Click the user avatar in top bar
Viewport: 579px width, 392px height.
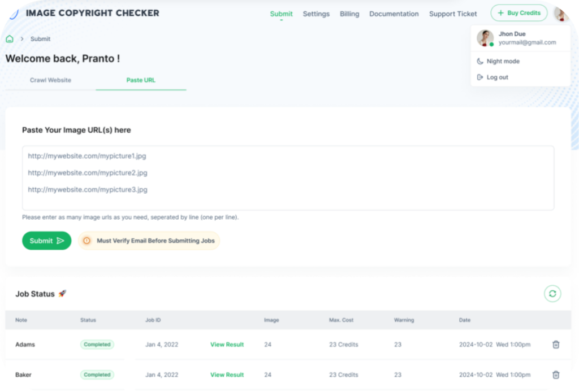click(561, 14)
